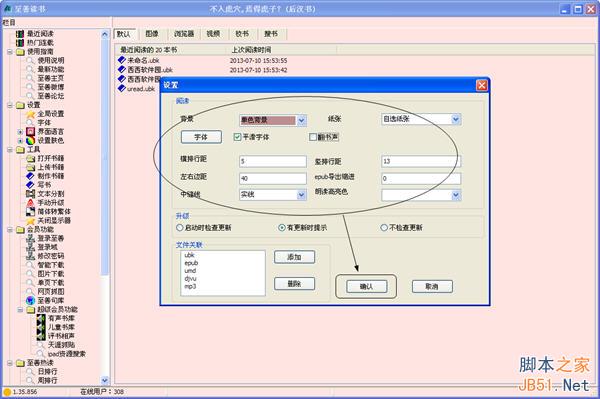Switch to the 默认 tab

[x=124, y=34]
